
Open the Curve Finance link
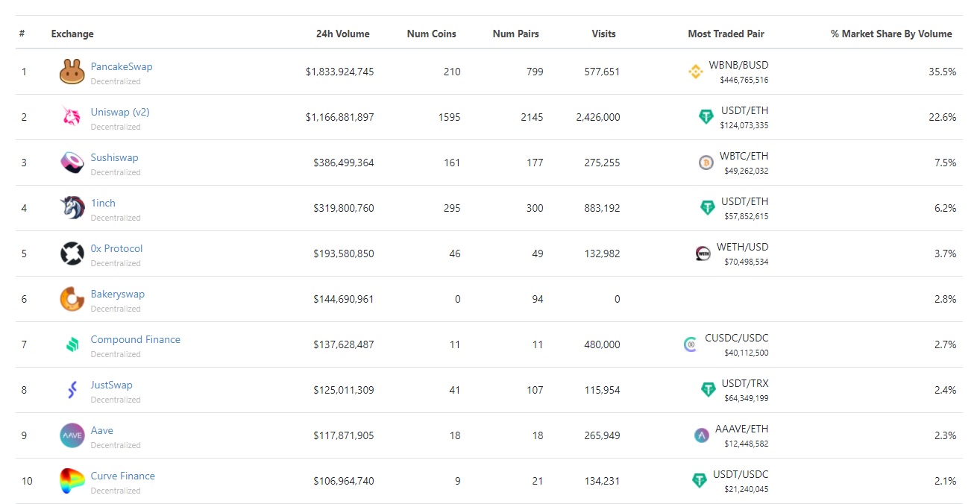[x=123, y=476]
